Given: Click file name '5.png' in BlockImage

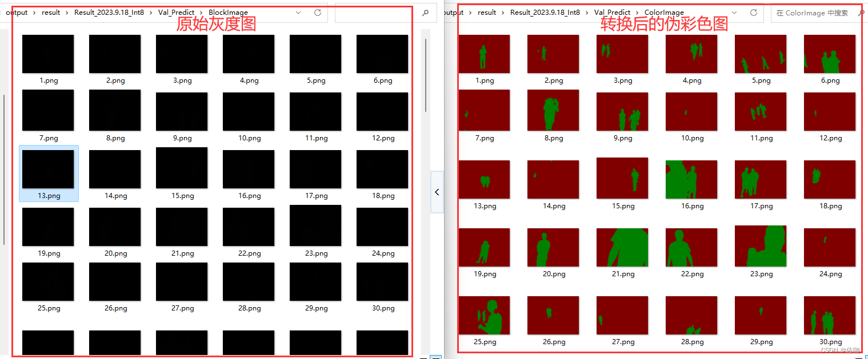Looking at the screenshot, I should [x=316, y=80].
